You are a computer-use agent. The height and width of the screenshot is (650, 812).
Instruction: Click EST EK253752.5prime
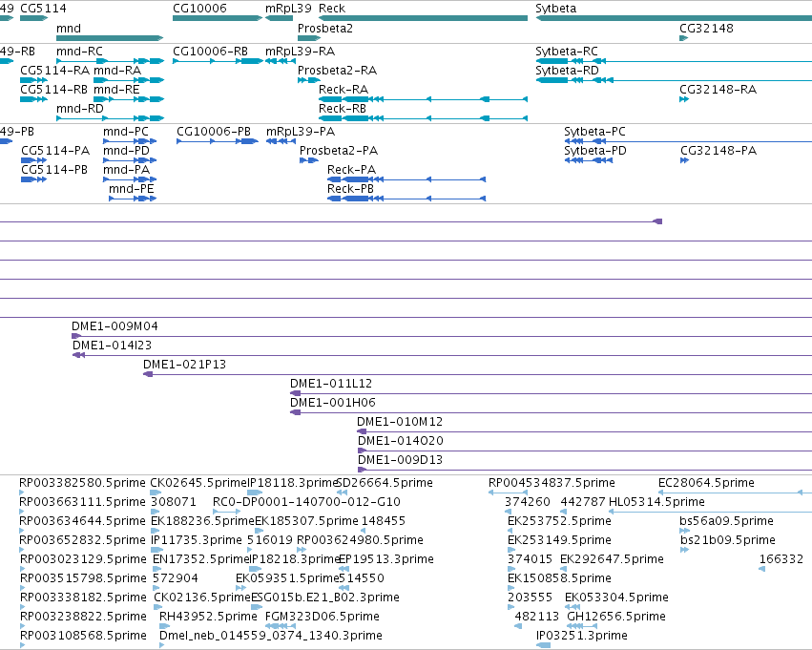559,521
